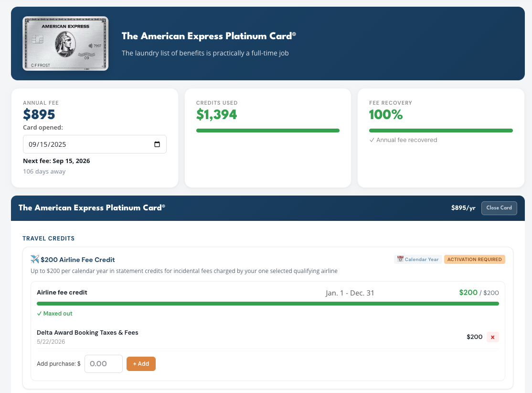The width and height of the screenshot is (532, 393).
Task: Click the Calendar Year badge label
Action: tap(421, 259)
